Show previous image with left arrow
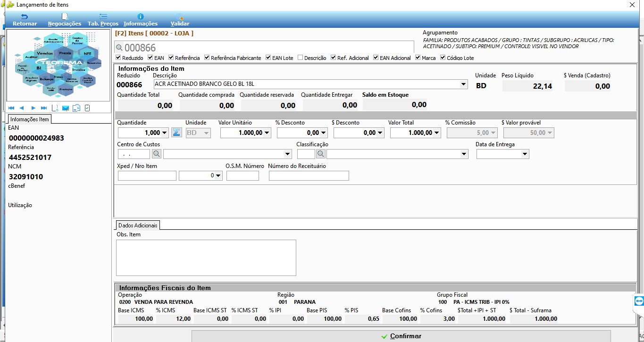644x342 pixels. 22,108
